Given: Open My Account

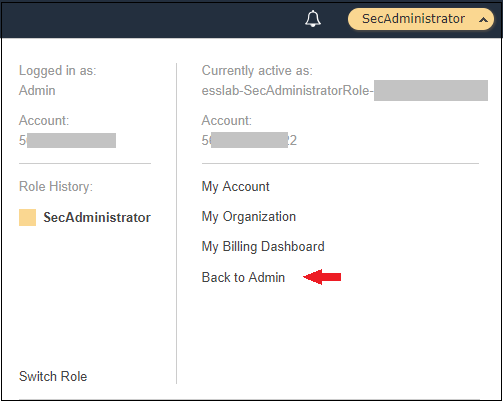Looking at the screenshot, I should pyautogui.click(x=235, y=187).
